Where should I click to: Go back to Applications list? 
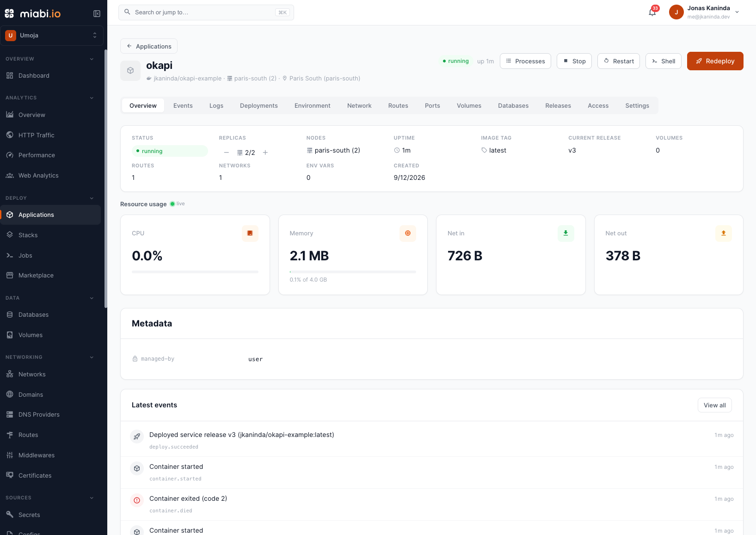149,46
